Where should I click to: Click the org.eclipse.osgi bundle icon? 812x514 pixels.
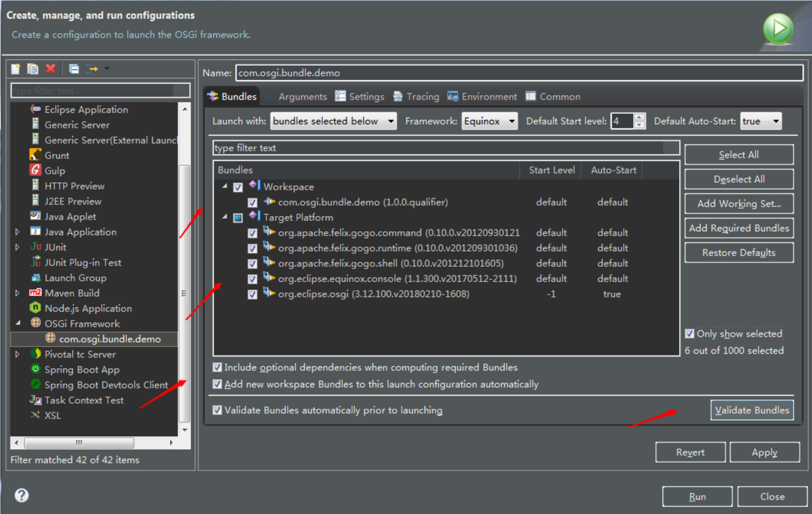[x=269, y=293]
